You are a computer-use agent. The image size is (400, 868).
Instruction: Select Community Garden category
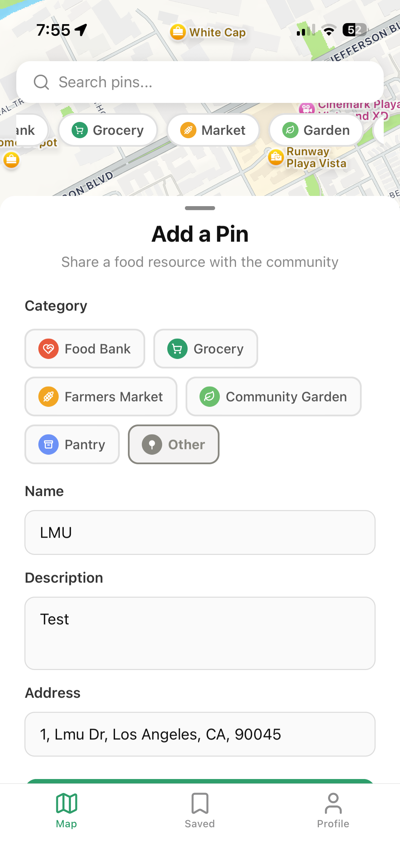point(273,397)
